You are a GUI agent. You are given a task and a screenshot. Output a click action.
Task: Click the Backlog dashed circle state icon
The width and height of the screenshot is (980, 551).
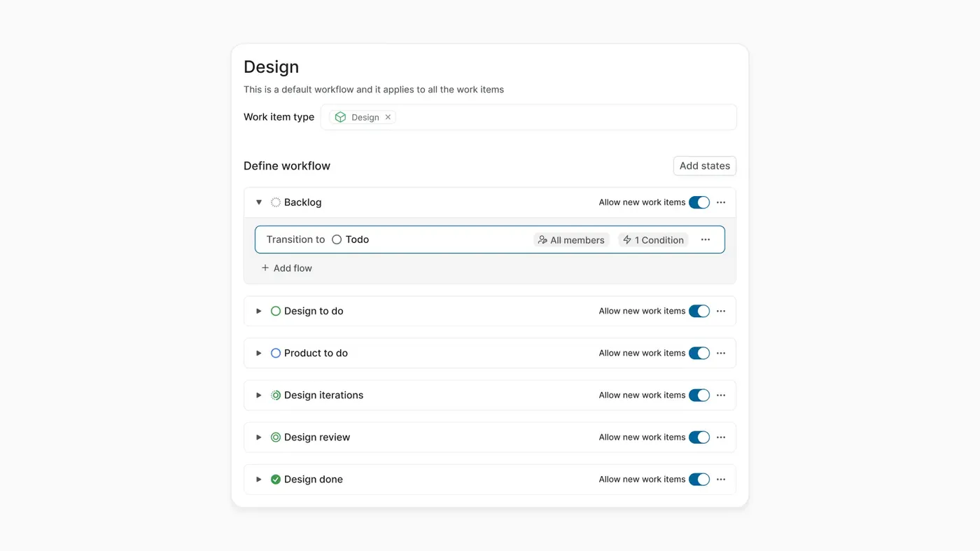[276, 202]
